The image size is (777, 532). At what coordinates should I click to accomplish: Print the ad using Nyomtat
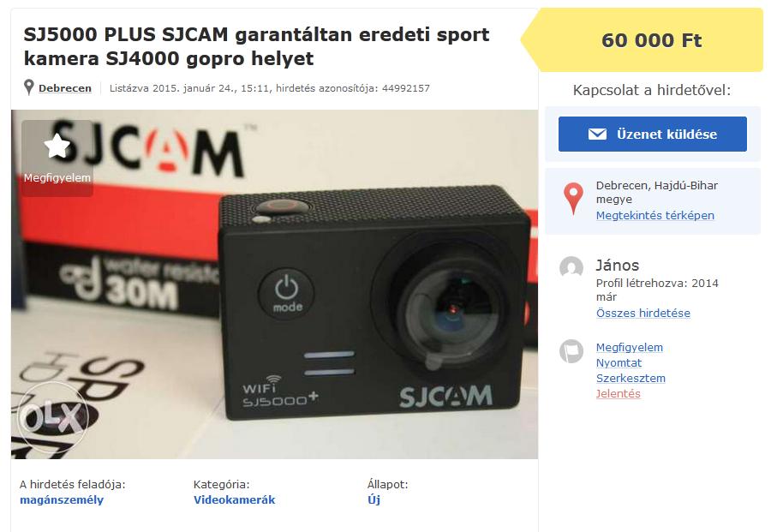click(619, 362)
